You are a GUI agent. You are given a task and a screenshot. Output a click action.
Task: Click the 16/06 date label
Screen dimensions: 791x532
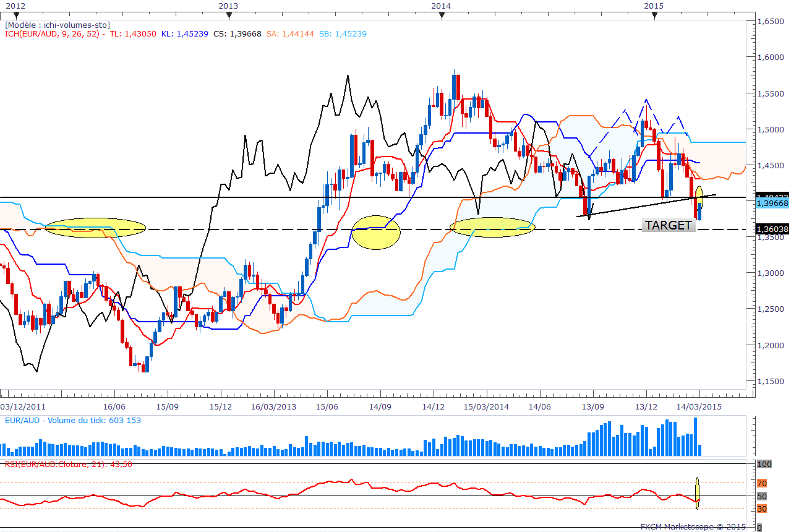115,407
